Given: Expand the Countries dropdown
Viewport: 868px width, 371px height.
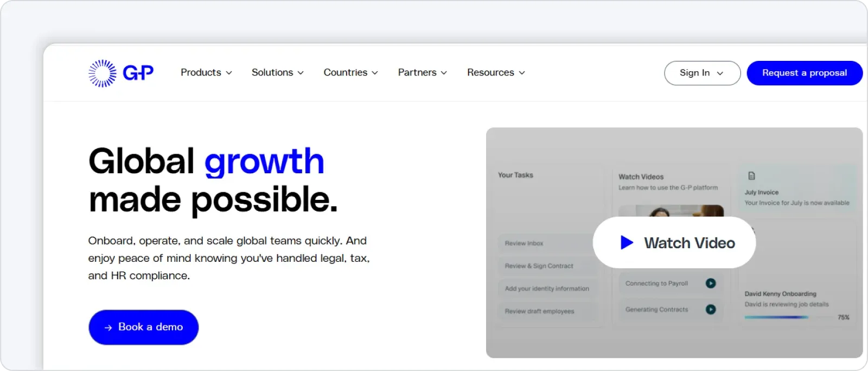Looking at the screenshot, I should pyautogui.click(x=350, y=73).
